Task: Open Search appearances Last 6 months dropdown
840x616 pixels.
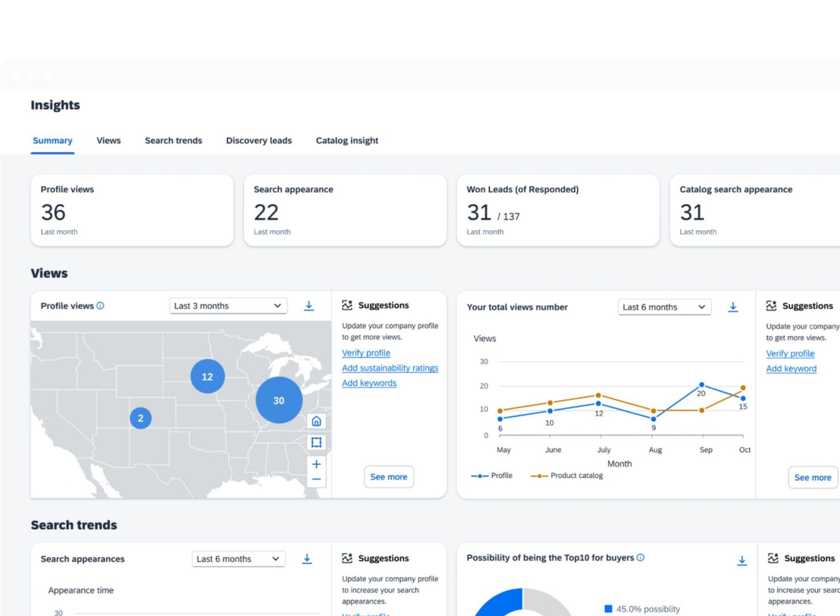Action: tap(238, 559)
